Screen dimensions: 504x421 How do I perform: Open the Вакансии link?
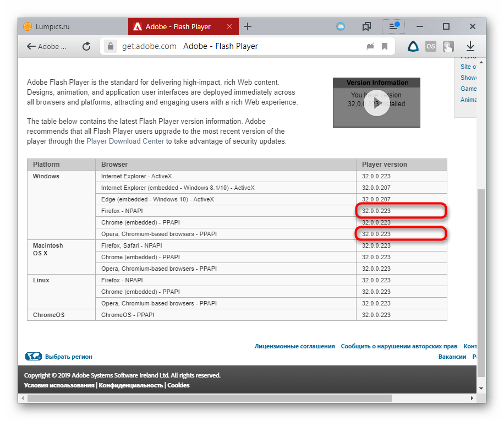pos(452,357)
